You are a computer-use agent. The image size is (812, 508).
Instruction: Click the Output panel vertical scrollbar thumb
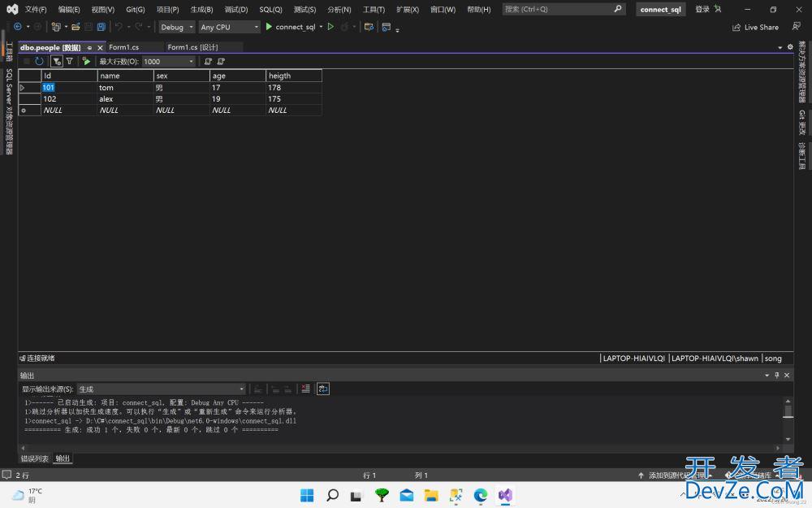[788, 411]
